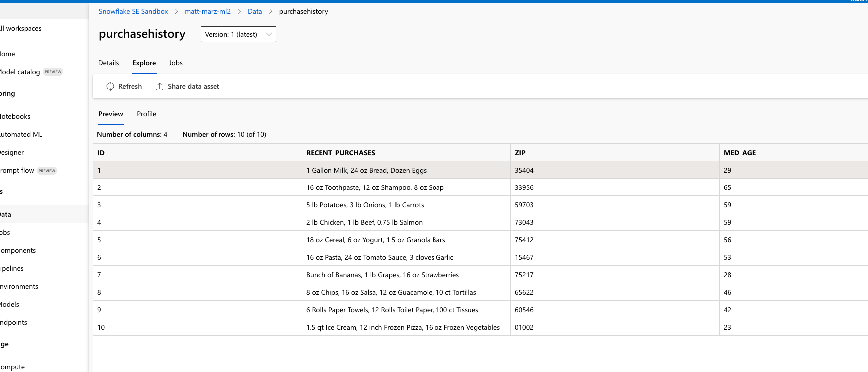868x372 pixels.
Task: Select the Profile tab
Action: coord(146,114)
